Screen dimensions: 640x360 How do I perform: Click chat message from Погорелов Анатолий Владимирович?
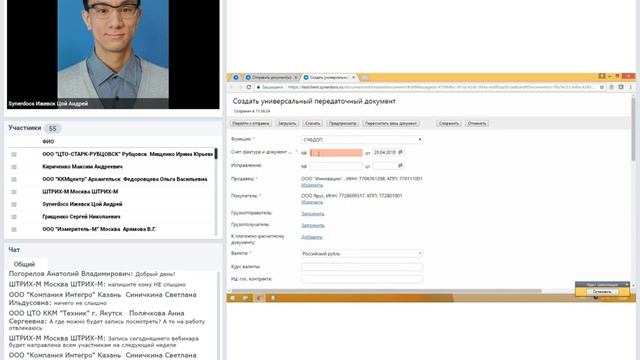pyautogui.click(x=92, y=274)
